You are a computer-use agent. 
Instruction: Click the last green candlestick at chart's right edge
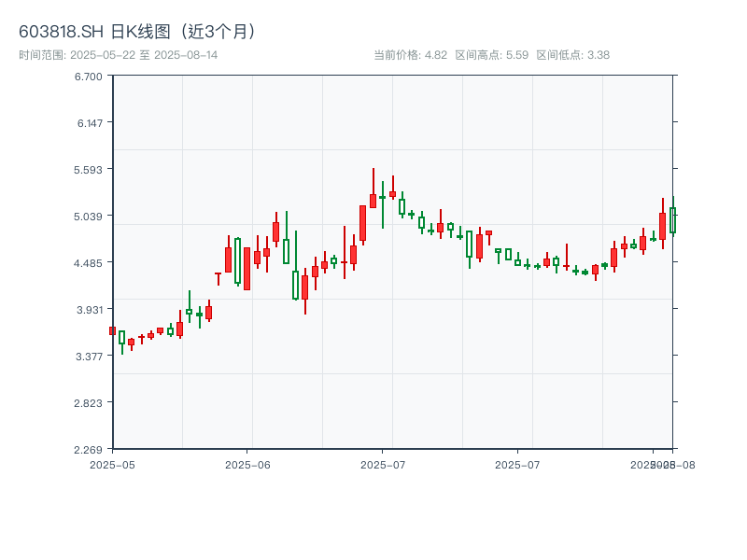pyautogui.click(x=672, y=220)
